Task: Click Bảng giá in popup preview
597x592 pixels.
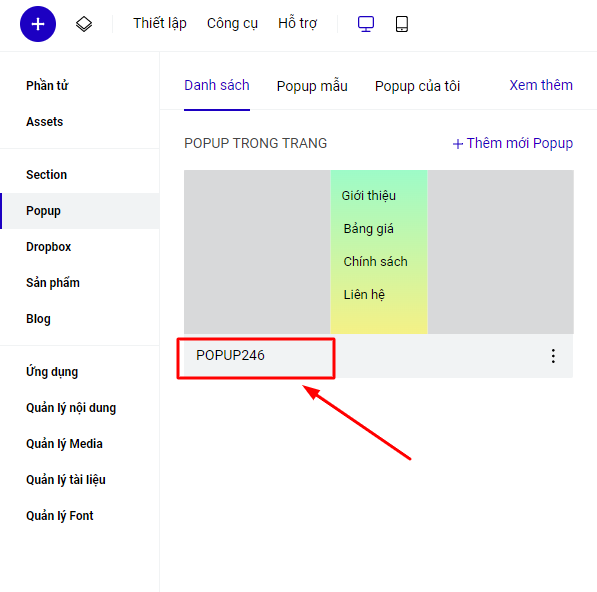Action: coord(369,229)
